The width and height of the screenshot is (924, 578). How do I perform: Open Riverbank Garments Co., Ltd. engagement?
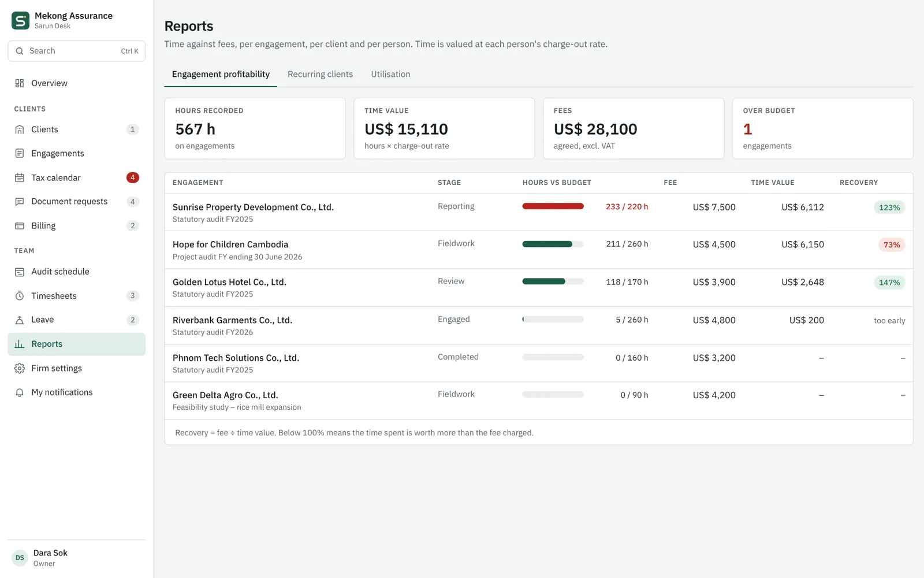click(232, 320)
